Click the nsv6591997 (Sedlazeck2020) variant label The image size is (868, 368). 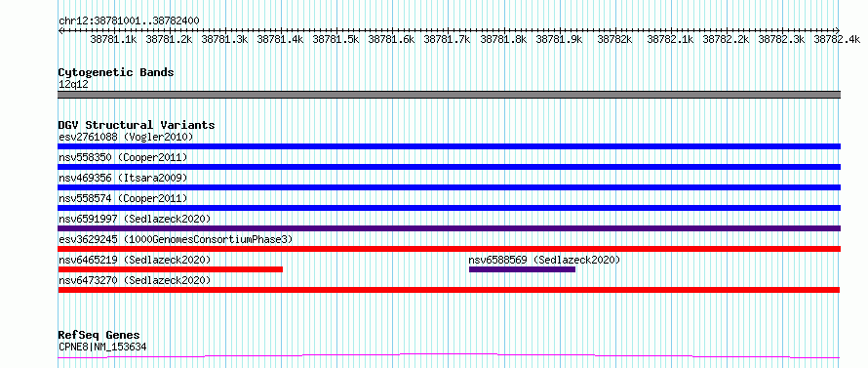click(135, 219)
